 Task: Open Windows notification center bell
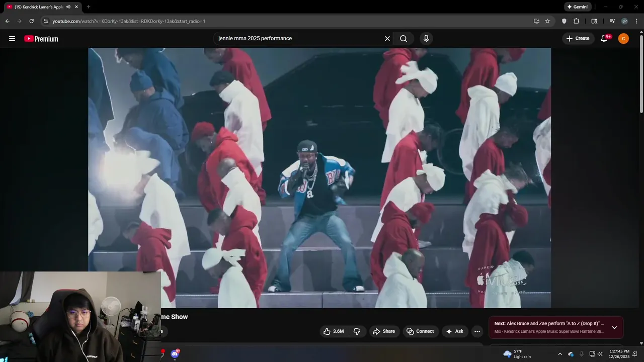tap(635, 354)
